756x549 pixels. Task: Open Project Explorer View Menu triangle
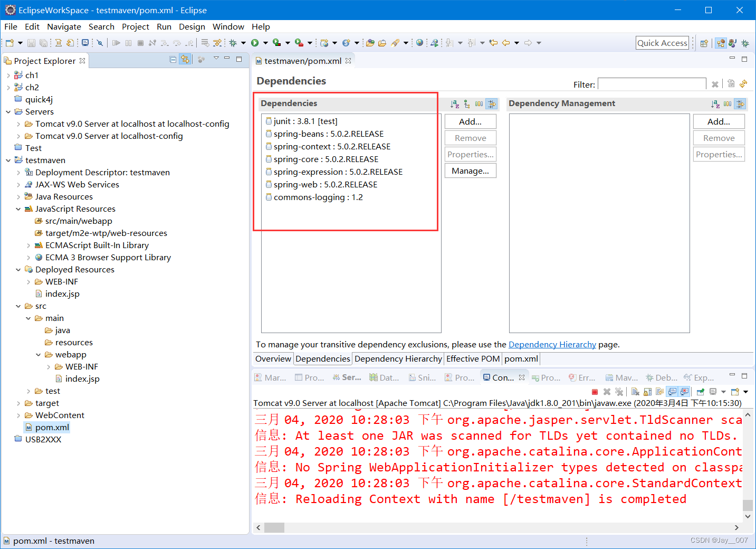(216, 58)
